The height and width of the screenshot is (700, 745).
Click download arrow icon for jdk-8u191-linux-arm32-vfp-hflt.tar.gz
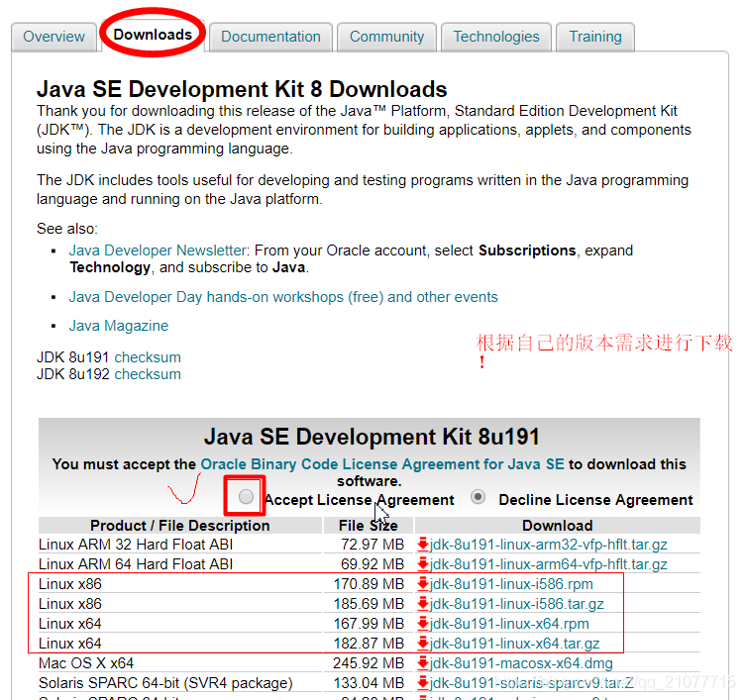point(423,545)
